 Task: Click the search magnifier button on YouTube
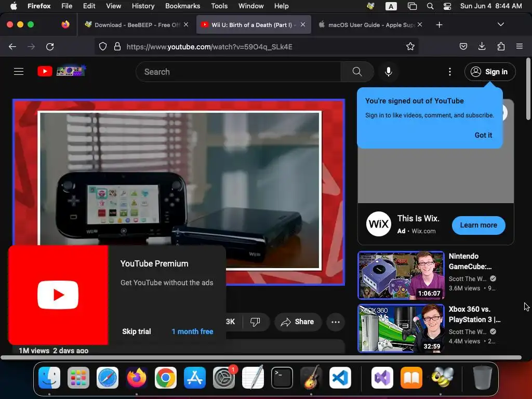(357, 72)
